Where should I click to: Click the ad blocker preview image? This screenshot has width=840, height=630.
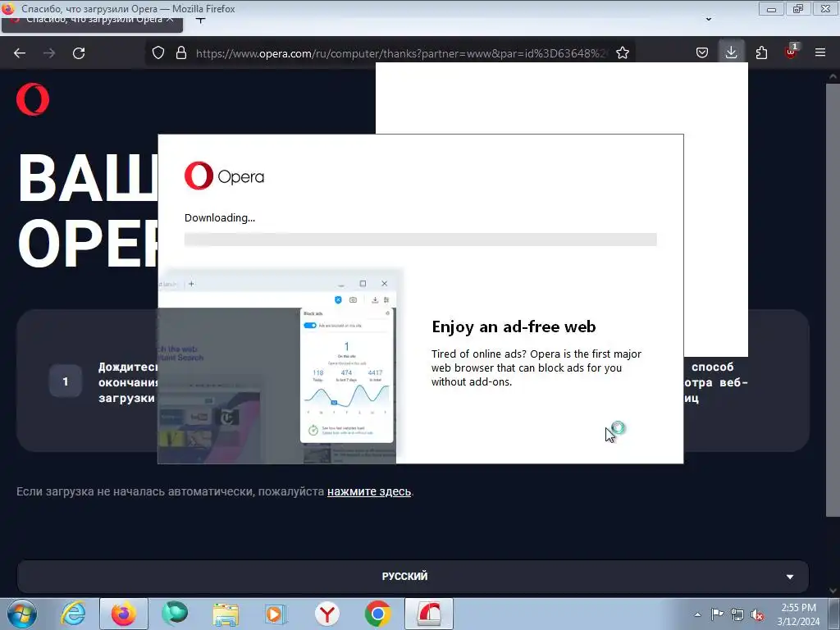click(277, 367)
